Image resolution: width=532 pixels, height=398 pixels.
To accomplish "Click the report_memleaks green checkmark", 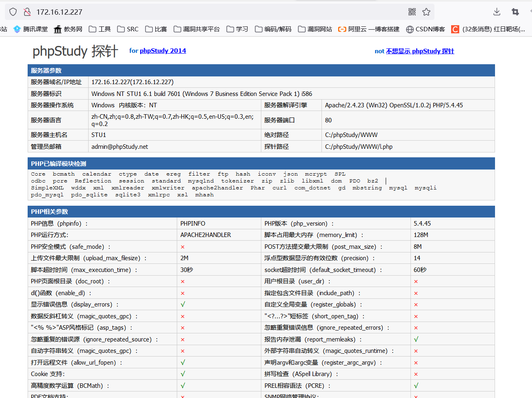I will pos(416,339).
